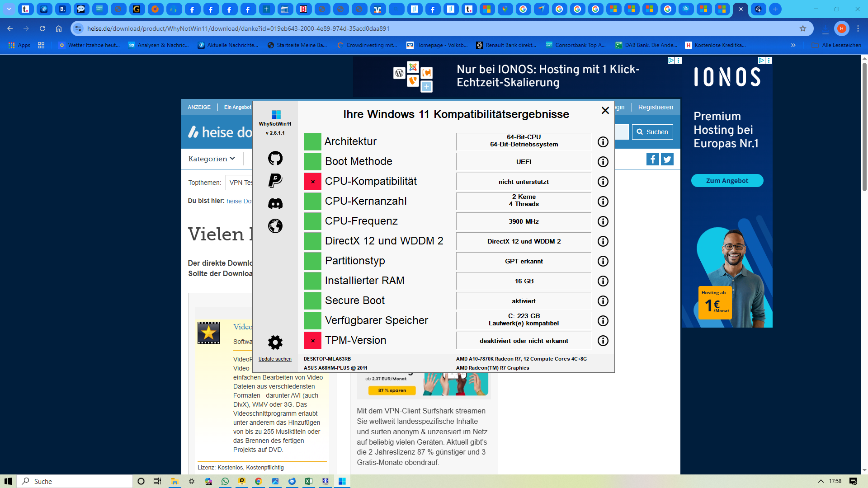The image size is (868, 488).
Task: Click Zum Angebot in IONOS ad
Action: [727, 181]
